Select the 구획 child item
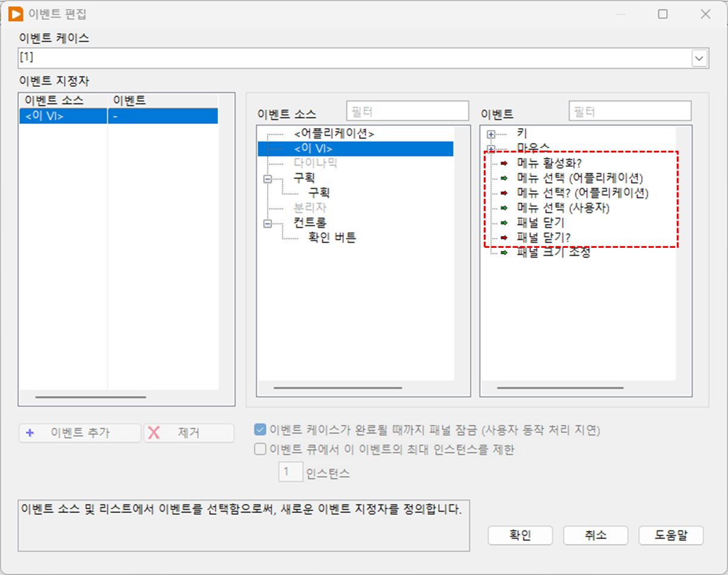 tap(319, 193)
